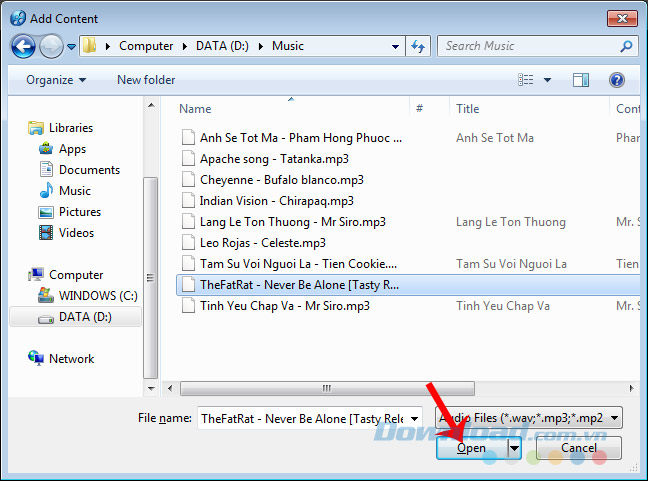Open the Videos library
Viewport: 648px width, 481px height.
(x=66, y=233)
